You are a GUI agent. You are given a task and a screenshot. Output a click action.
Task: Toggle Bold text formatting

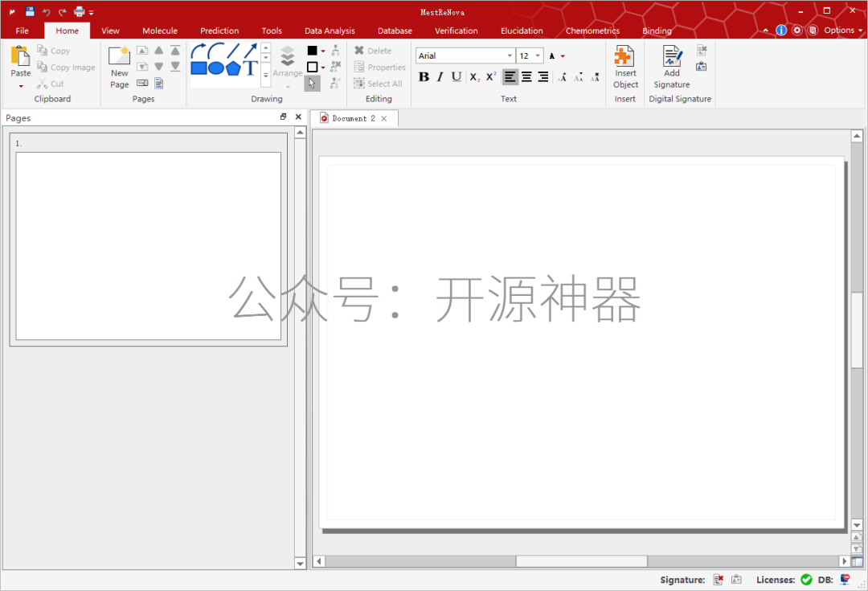tap(424, 77)
